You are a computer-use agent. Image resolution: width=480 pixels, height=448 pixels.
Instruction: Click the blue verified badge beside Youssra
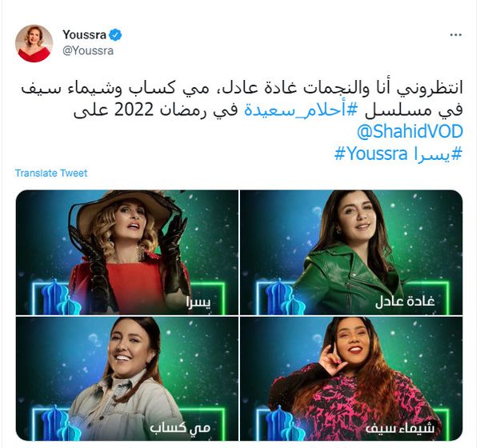click(116, 35)
